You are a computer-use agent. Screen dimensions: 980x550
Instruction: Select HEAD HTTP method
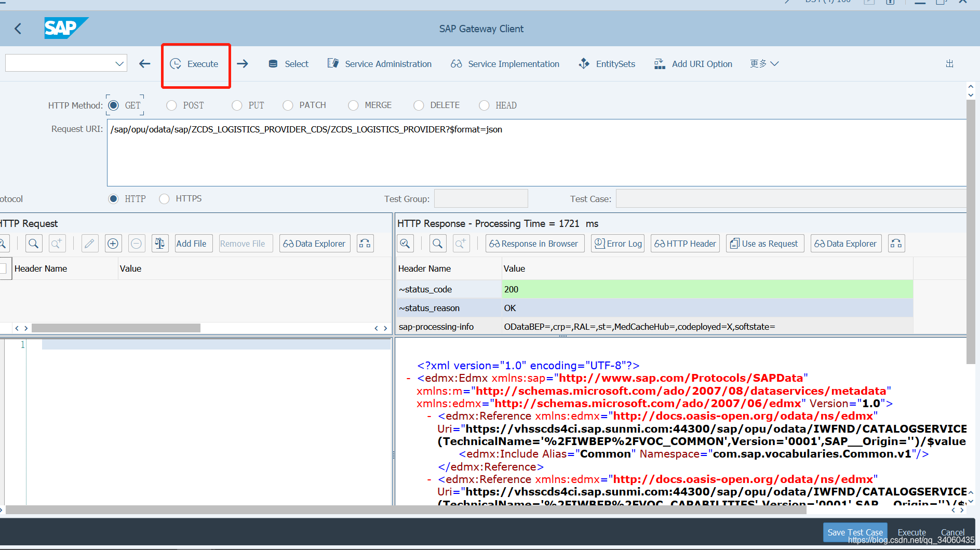click(x=484, y=105)
